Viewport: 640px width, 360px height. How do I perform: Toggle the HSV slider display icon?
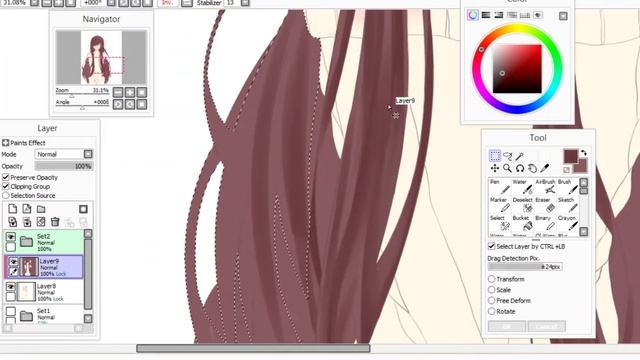click(499, 15)
